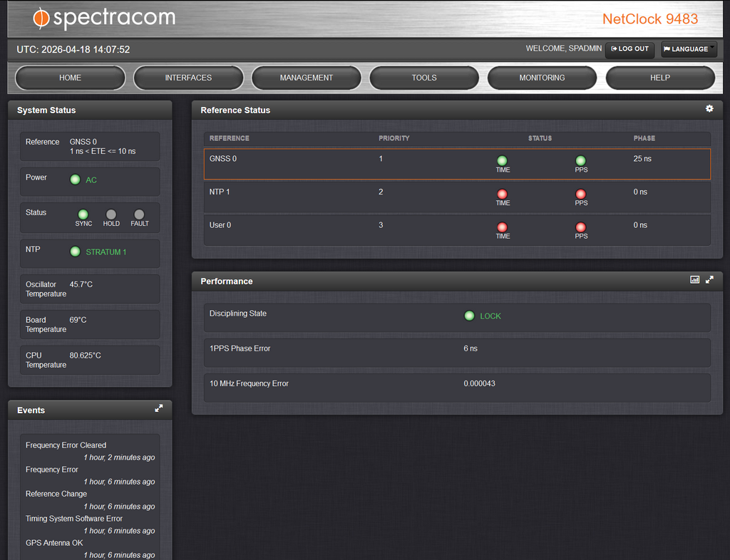Click the User 0 red PPS indicator
Image resolution: width=730 pixels, height=560 pixels.
581,227
